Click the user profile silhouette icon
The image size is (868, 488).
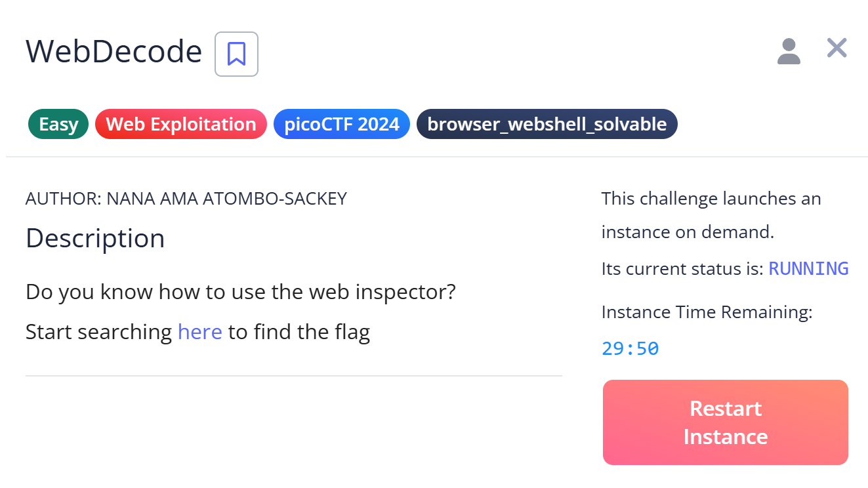tap(789, 51)
